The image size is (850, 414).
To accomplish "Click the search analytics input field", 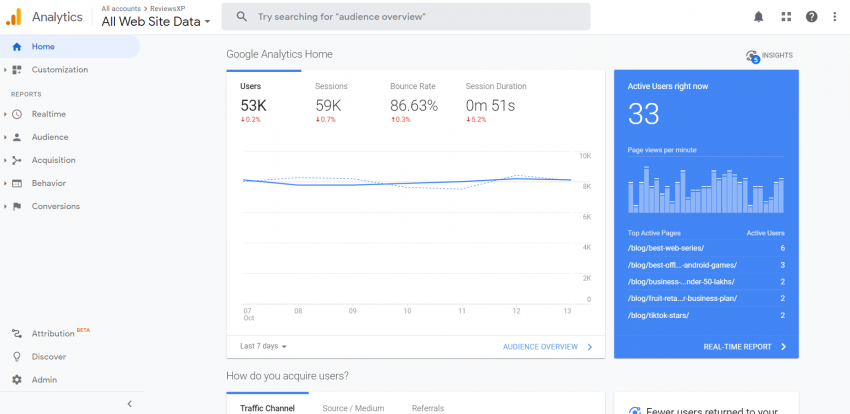I will point(406,17).
